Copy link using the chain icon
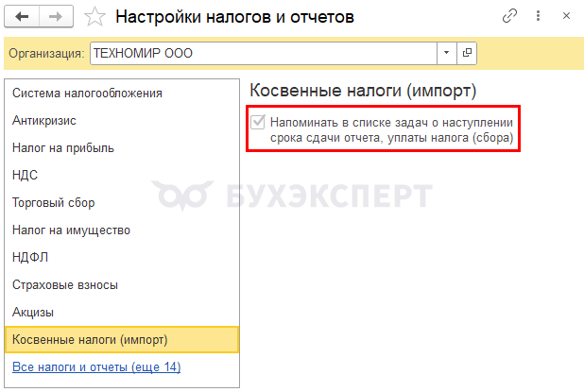Viewport: 584px width, 392px height. 509,16
